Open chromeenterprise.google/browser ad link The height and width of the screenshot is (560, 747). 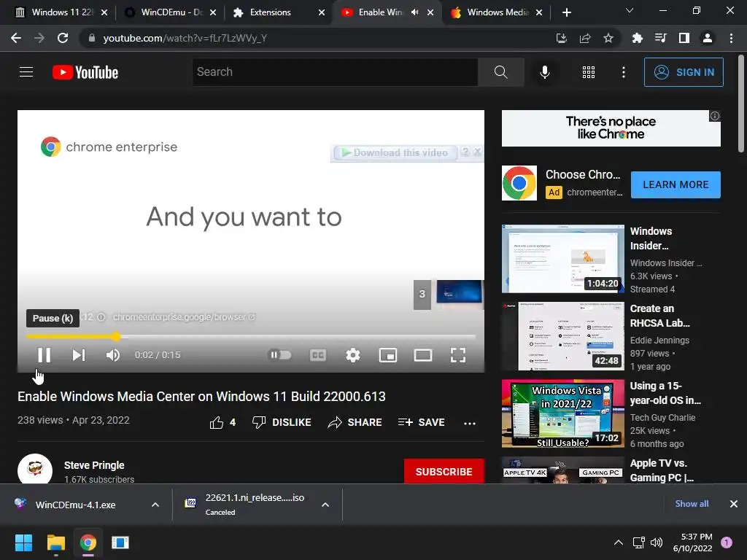pyautogui.click(x=184, y=317)
